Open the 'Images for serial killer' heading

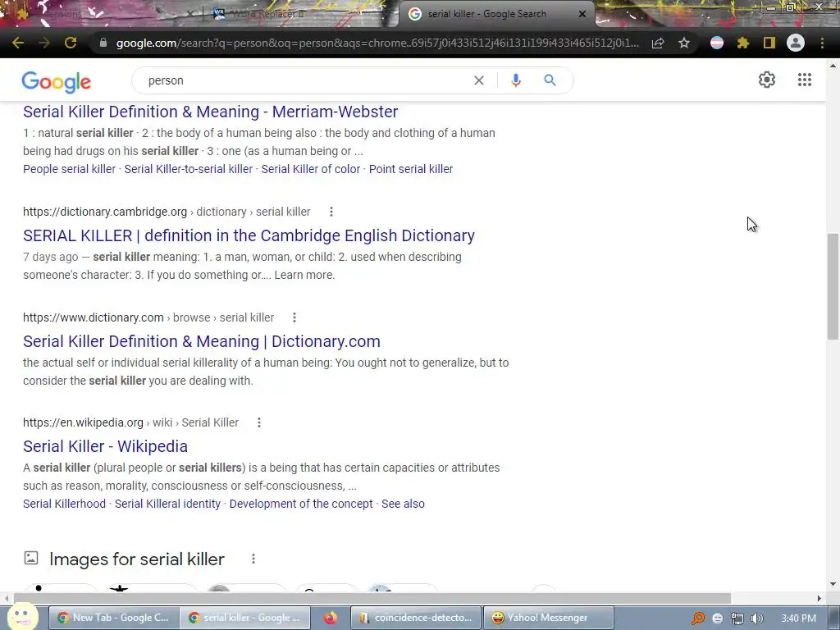click(137, 559)
